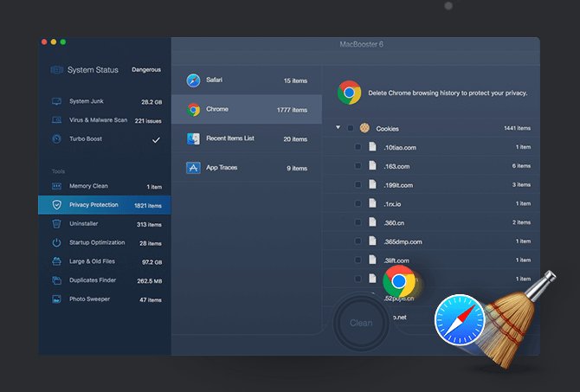Click the .163.com domain name
580x392 pixels.
(396, 166)
